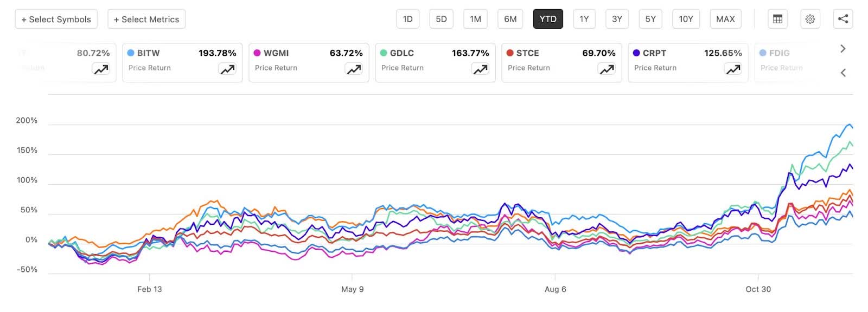The image size is (868, 312).
Task: Click the share chart icon
Action: (x=843, y=18)
